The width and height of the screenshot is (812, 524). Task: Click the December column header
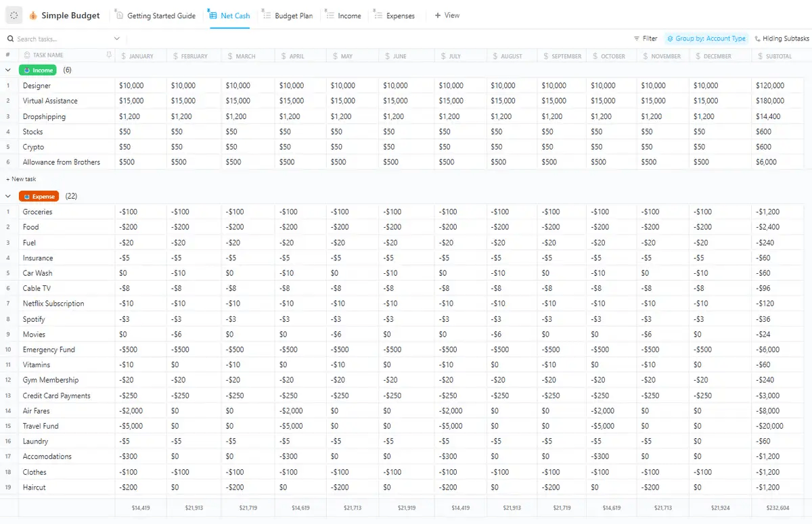coord(721,56)
